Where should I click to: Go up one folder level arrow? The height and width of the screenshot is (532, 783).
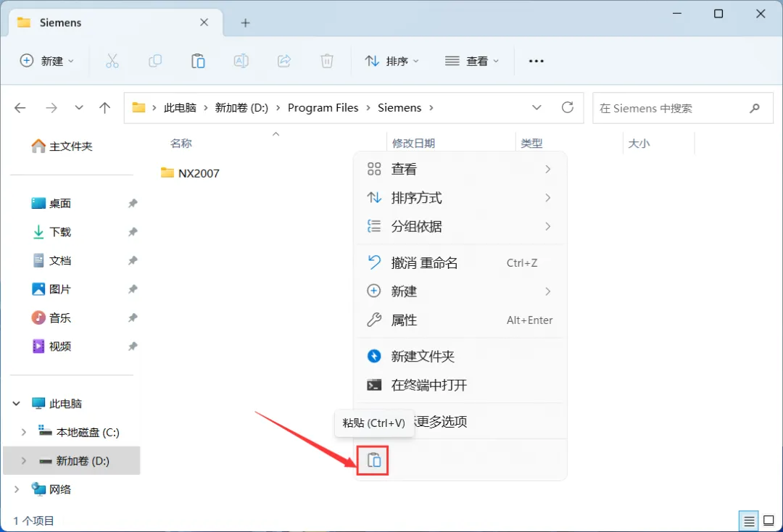click(105, 108)
